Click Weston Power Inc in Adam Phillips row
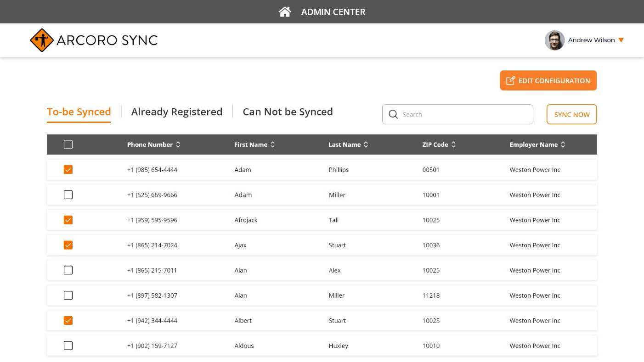Image resolution: width=644 pixels, height=362 pixels. pyautogui.click(x=535, y=170)
